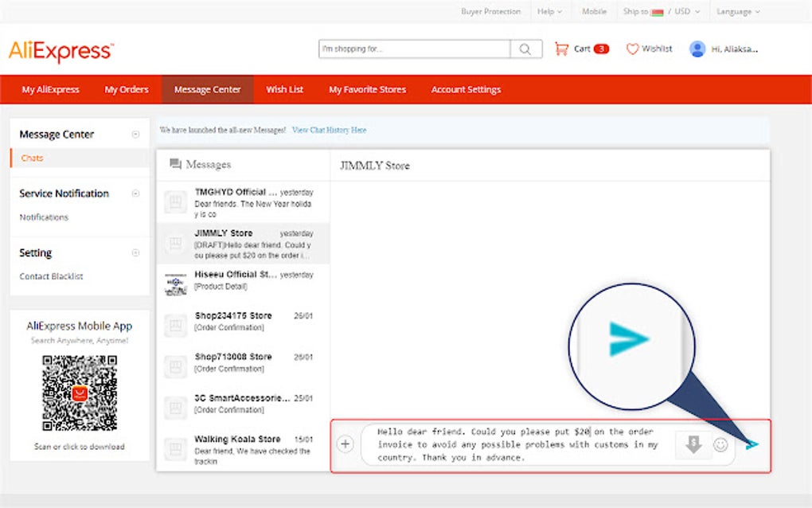This screenshot has width=812, height=508.
Task: Open My Favorite Stores tab
Action: pyautogui.click(x=367, y=90)
